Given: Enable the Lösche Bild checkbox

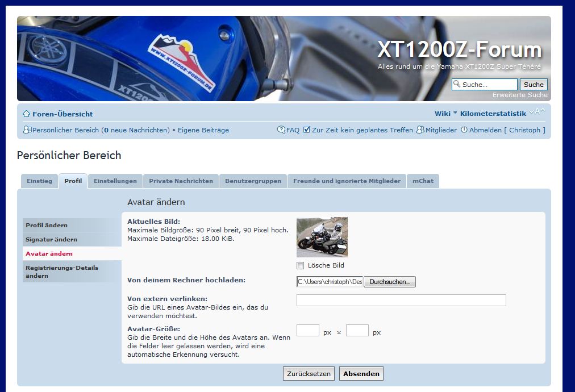Looking at the screenshot, I should pyautogui.click(x=300, y=265).
